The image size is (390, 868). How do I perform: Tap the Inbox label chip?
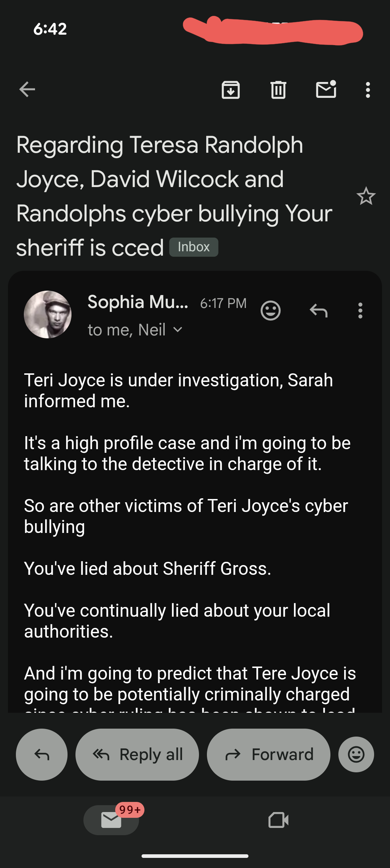coord(194,247)
